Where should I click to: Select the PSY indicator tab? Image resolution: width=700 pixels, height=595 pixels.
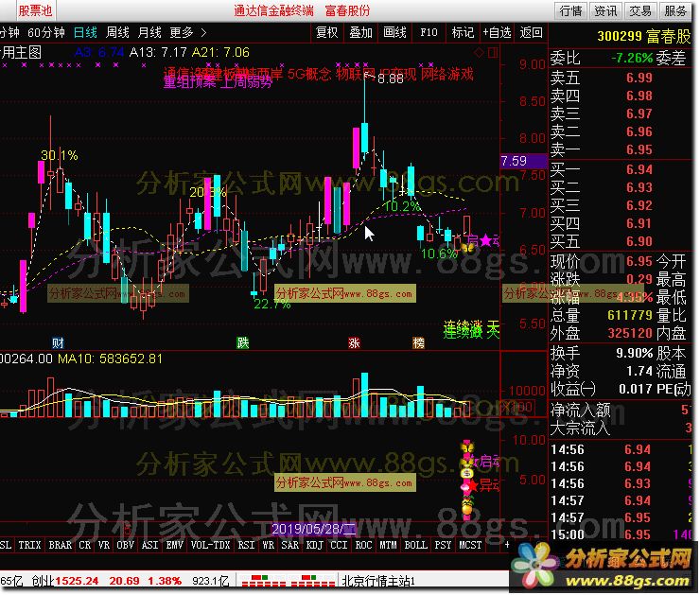click(443, 545)
